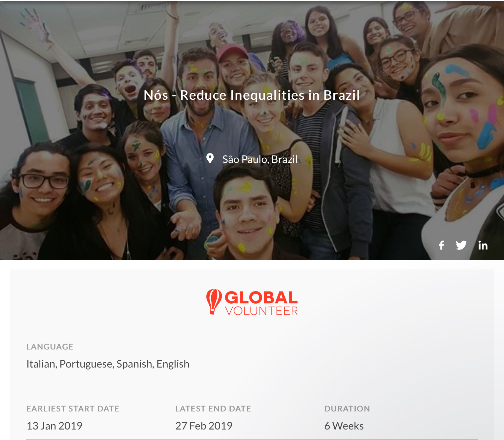Screen dimensions: 504x440
Task: Select the LANGUAGE section label
Action: [50, 347]
